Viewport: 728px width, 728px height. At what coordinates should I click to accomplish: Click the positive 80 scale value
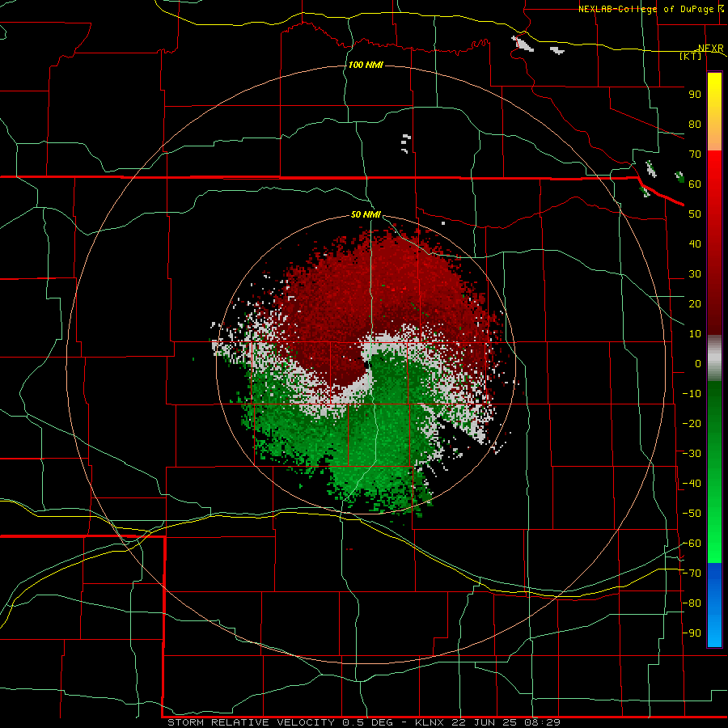point(695,124)
